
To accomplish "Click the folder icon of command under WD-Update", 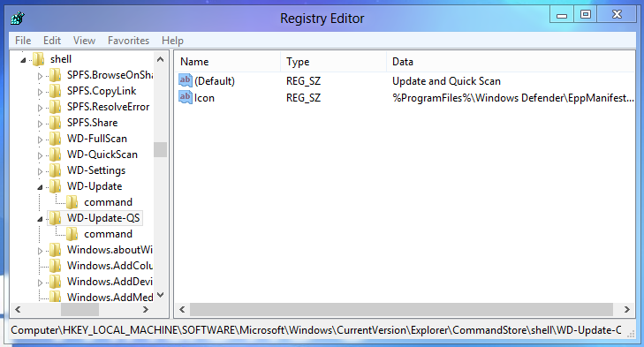I will [x=72, y=202].
